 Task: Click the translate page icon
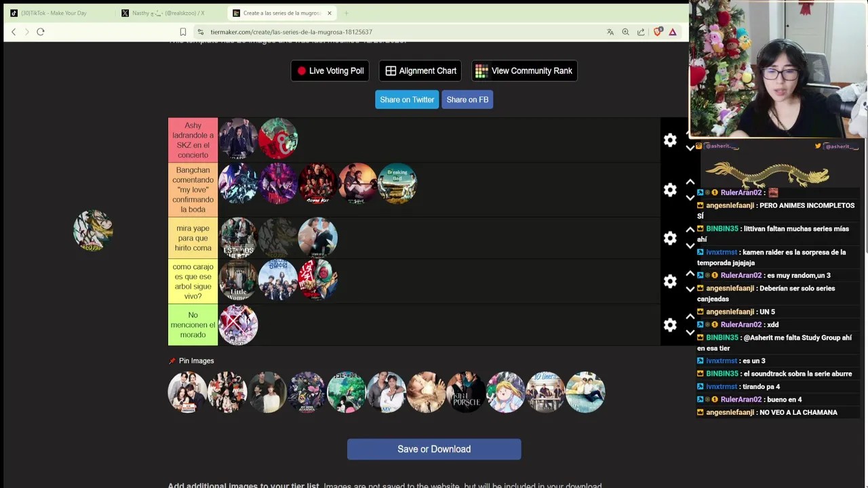(x=610, y=32)
